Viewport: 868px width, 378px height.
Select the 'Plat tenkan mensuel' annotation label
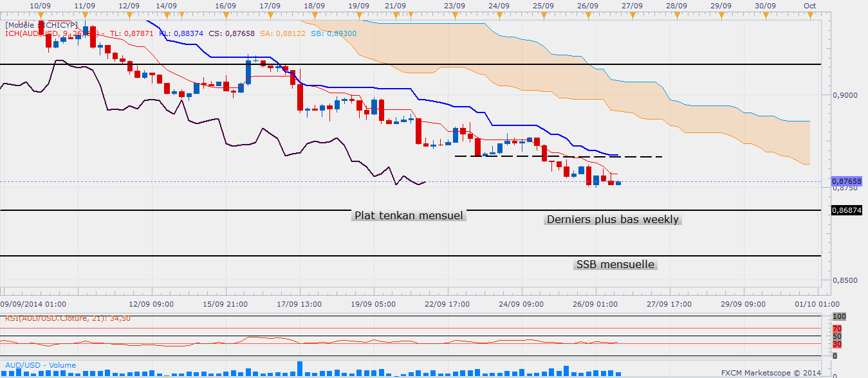click(409, 215)
